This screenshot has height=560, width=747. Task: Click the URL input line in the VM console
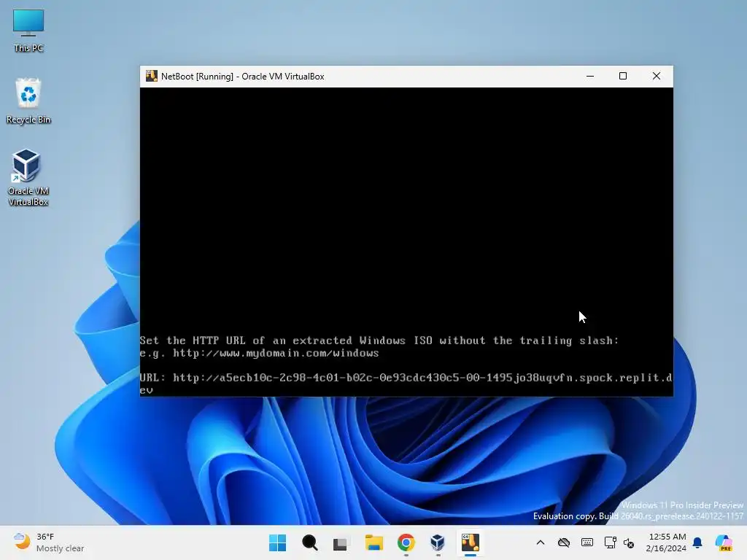[x=406, y=384]
